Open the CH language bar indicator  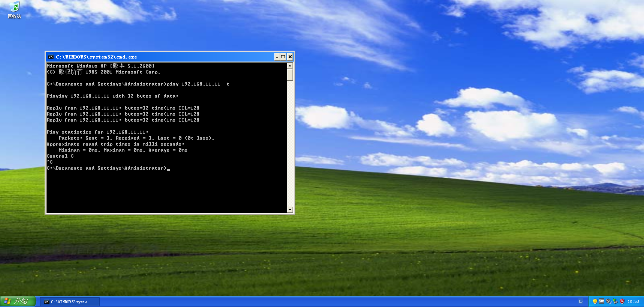coord(581,301)
